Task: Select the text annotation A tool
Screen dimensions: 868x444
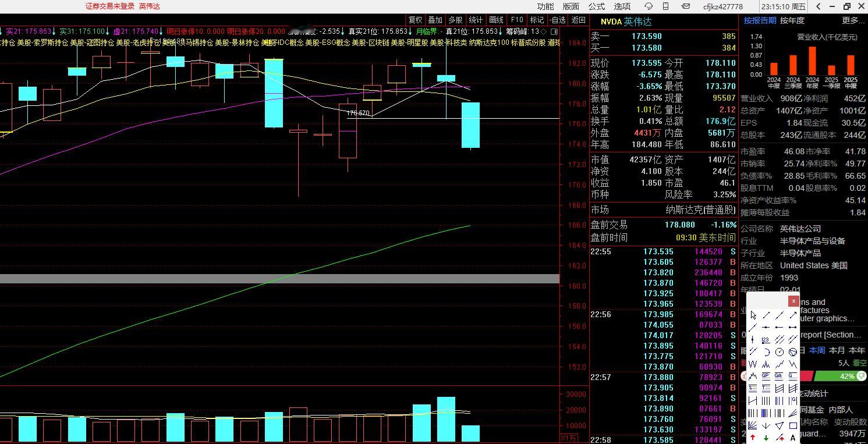Action: click(x=793, y=438)
